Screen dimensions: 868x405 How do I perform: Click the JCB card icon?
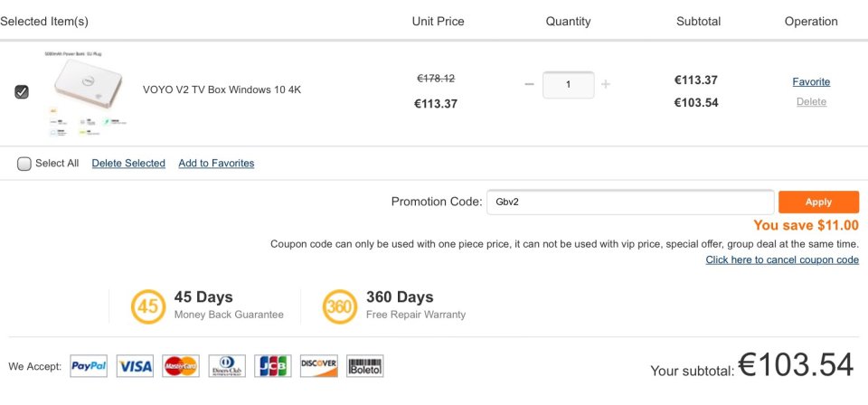[273, 366]
